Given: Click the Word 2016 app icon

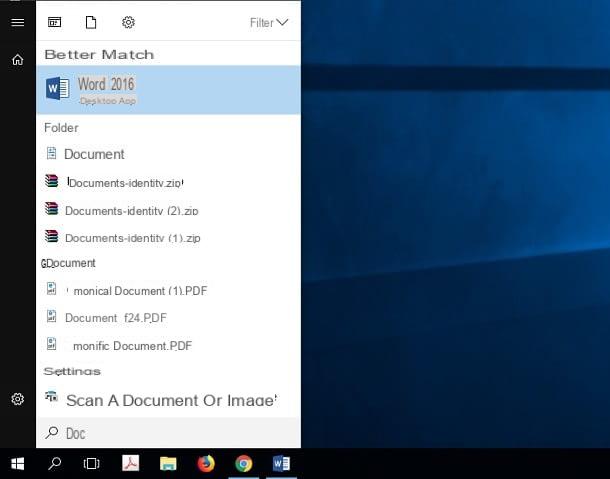Looking at the screenshot, I should coord(58,88).
